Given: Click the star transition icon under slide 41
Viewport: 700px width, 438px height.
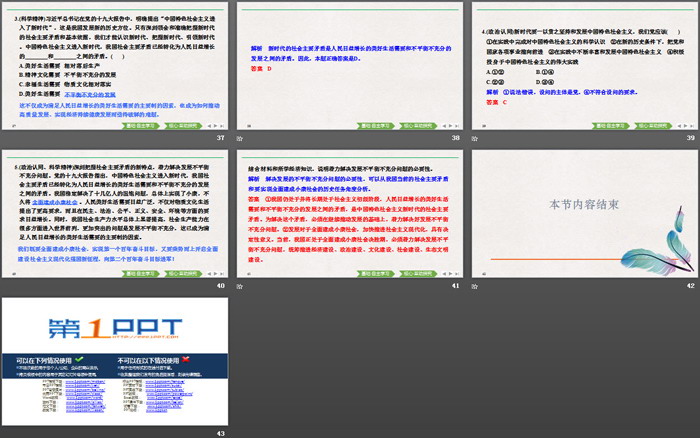Looking at the screenshot, I should 238,286.
